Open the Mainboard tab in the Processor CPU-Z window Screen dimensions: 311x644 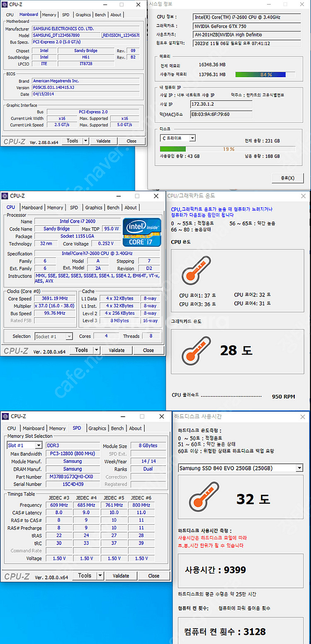point(32,207)
